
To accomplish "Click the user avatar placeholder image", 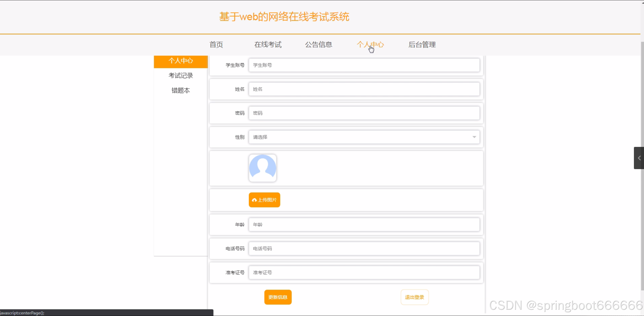I will 262,168.
